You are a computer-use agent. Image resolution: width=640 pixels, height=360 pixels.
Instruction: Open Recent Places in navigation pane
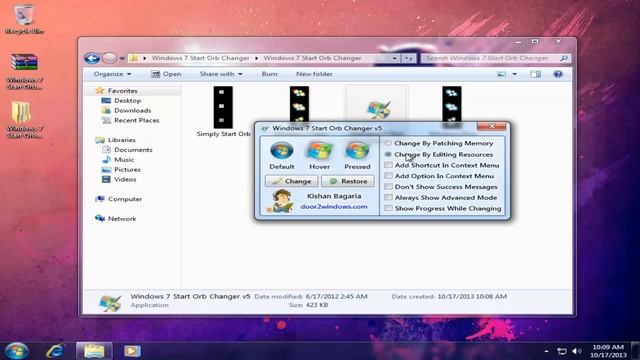136,120
